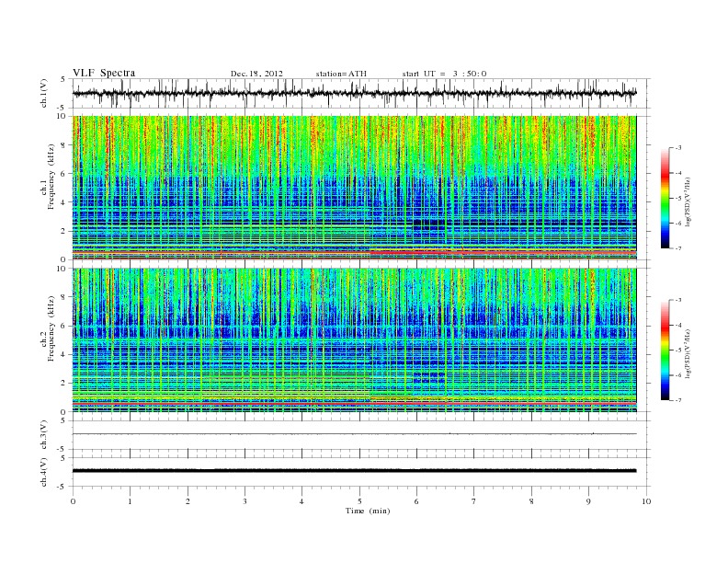The width and height of the screenshot is (728, 563).
Task: Click the "3" minute tick label
Action: coord(245,501)
